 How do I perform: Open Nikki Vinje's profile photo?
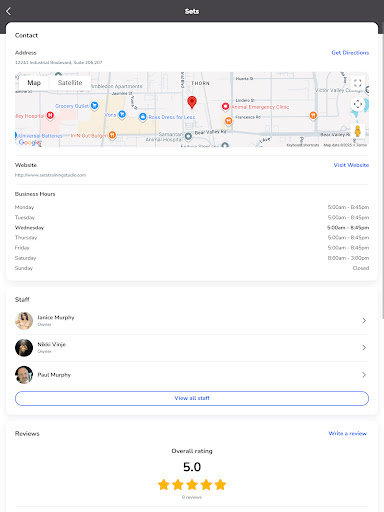click(24, 348)
